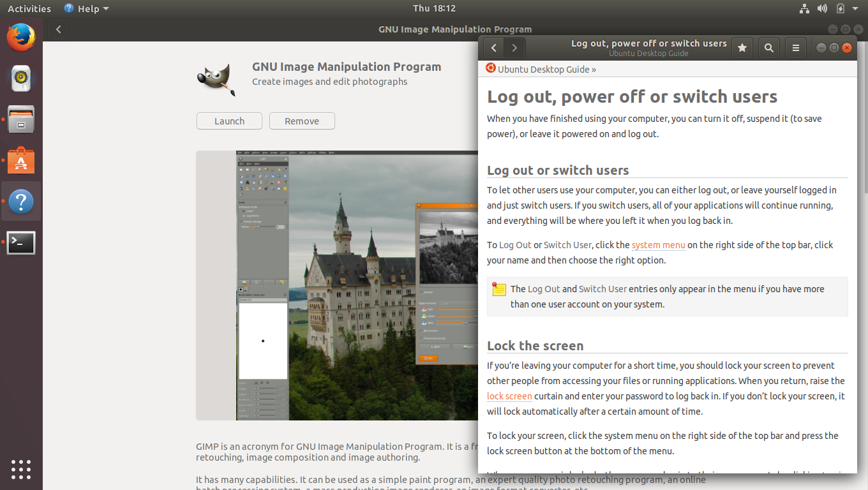Open the Files manager dock icon
The height and width of the screenshot is (490, 868).
(x=21, y=119)
